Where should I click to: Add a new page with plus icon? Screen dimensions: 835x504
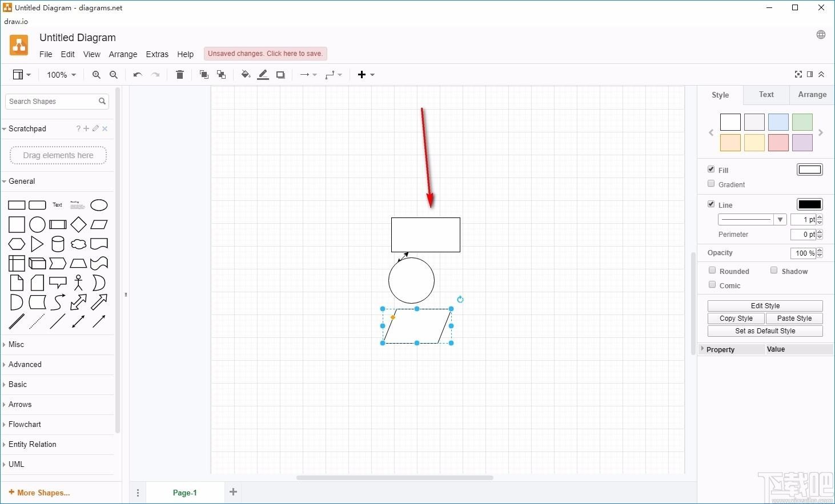233,492
